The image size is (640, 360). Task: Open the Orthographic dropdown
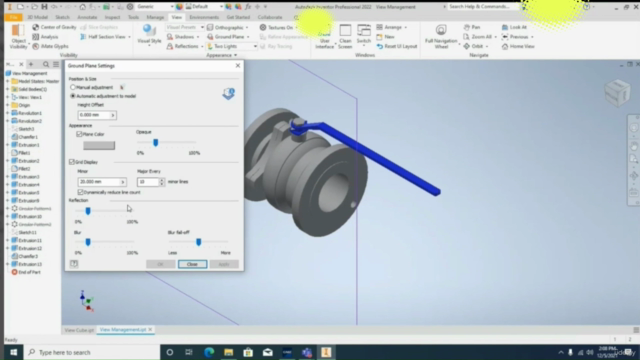(247, 27)
